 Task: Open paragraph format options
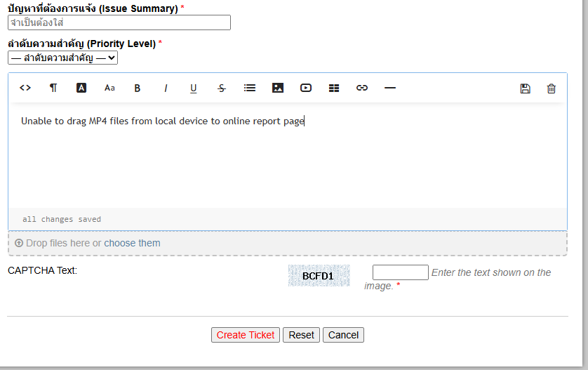click(53, 88)
